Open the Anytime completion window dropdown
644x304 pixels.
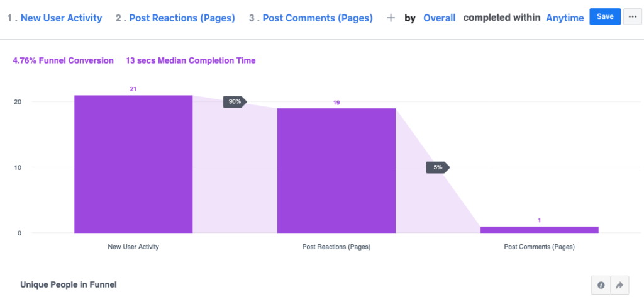pos(565,18)
